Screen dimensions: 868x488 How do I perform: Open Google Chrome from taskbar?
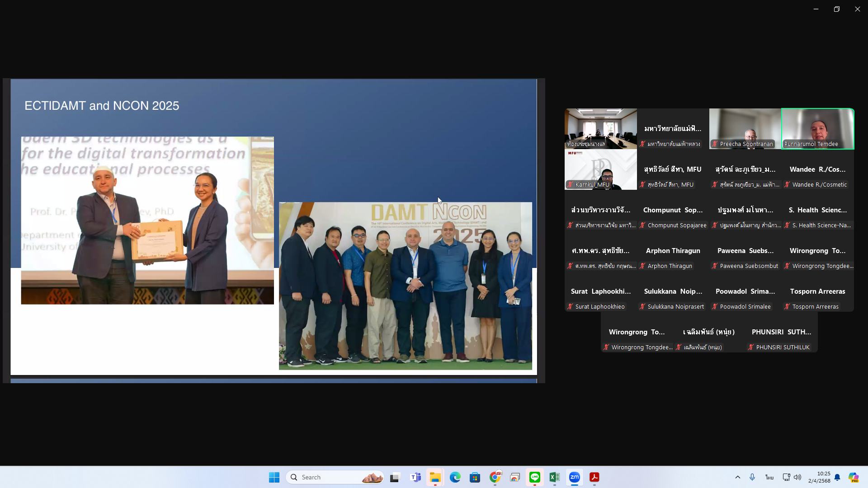(x=495, y=477)
